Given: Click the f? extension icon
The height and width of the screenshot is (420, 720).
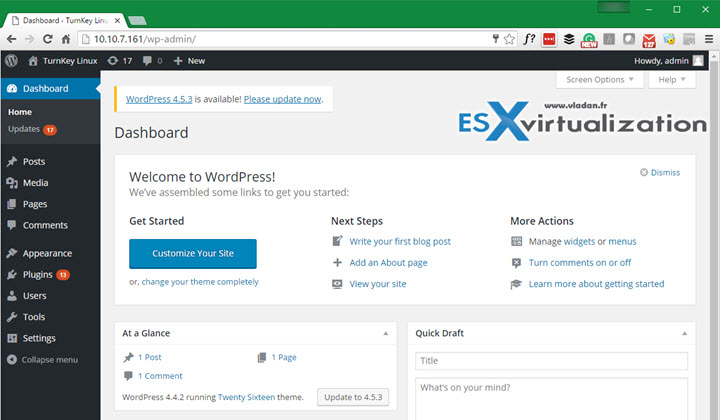Looking at the screenshot, I should click(529, 39).
